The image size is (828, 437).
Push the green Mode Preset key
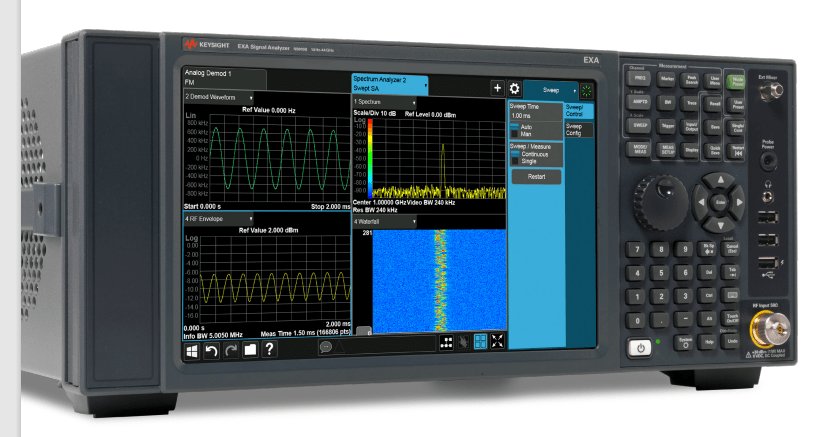pyautogui.click(x=737, y=81)
